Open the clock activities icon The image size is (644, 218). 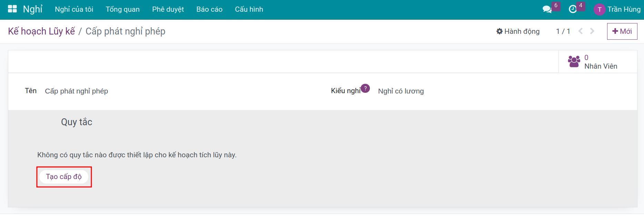point(573,9)
